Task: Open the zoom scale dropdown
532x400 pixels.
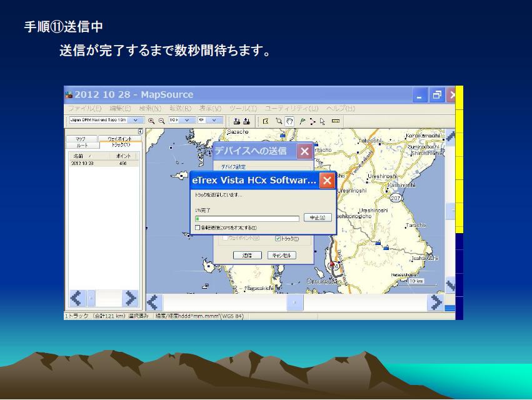Action: click(187, 120)
